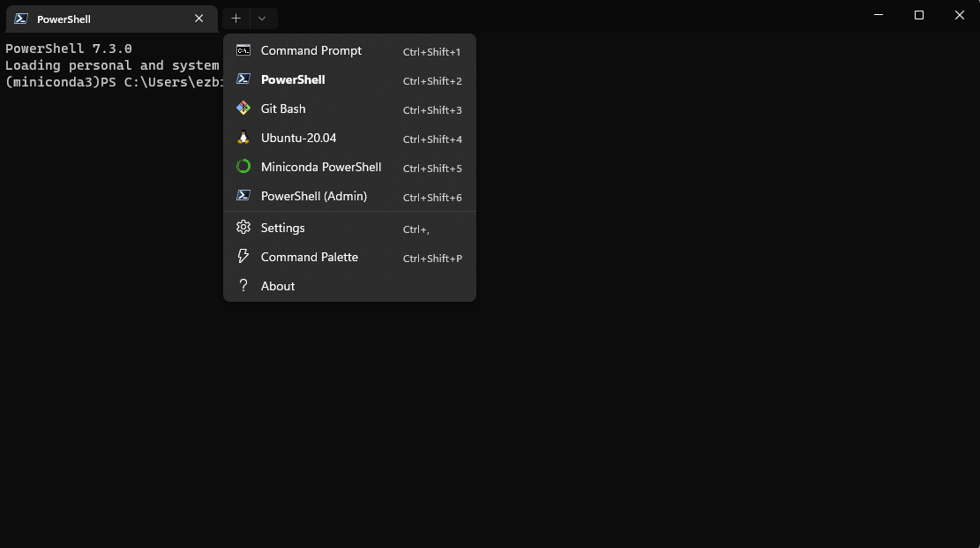
Task: Select Ubuntu-20.04 from the profile menu
Action: (300, 138)
